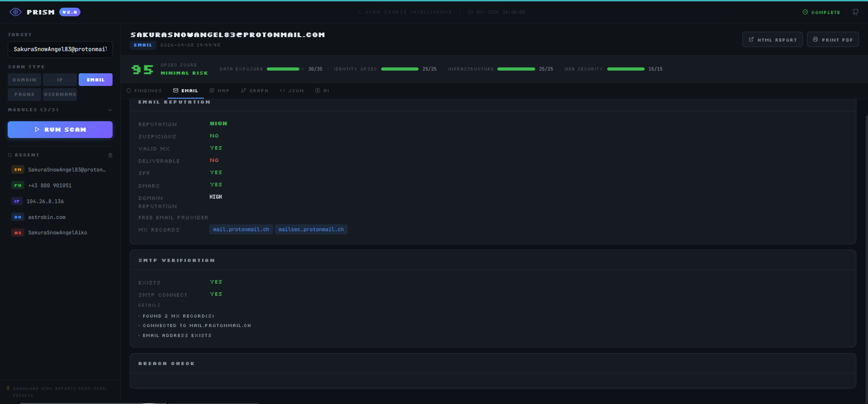This screenshot has width=868, height=404.
Task: Load recent scan SakuraSnowAngelAiko
Action: tap(60, 233)
